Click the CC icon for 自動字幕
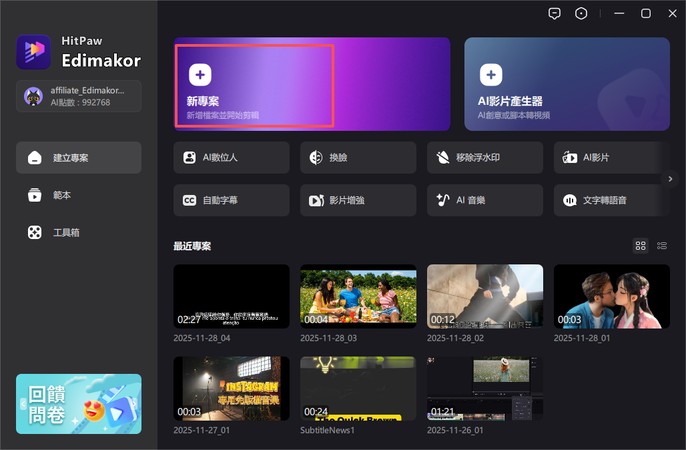 (x=189, y=200)
